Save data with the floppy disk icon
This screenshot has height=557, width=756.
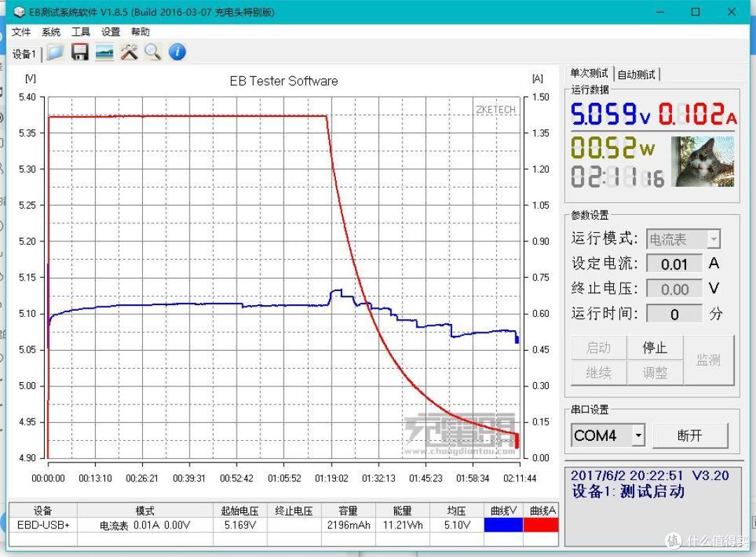tap(80, 52)
